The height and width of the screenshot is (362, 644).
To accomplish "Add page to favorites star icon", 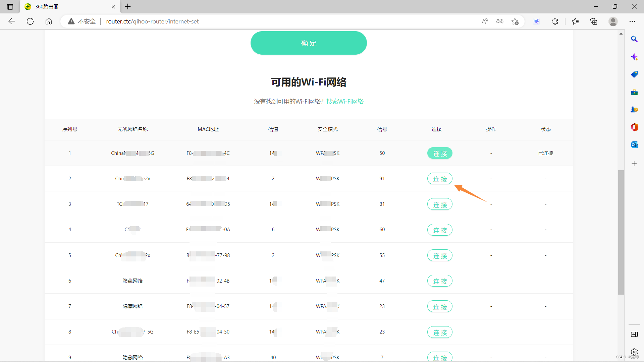I will point(515,21).
